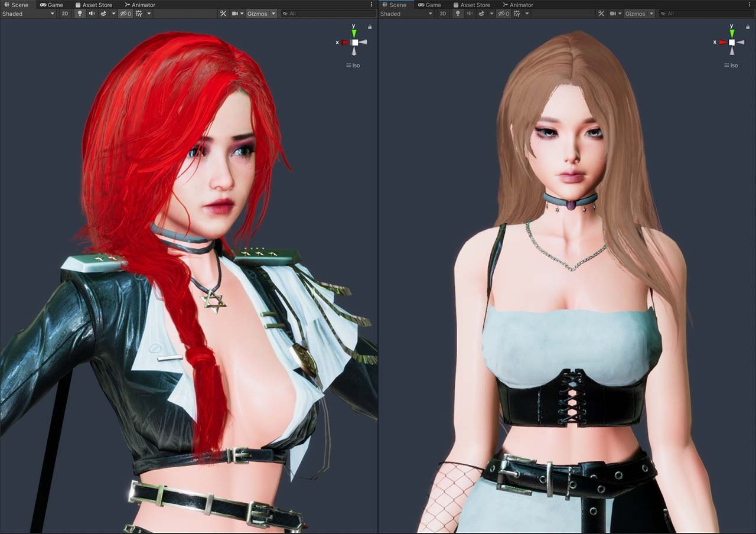Toggle 2D mode in the right Scene view
756x534 pixels.
point(443,14)
